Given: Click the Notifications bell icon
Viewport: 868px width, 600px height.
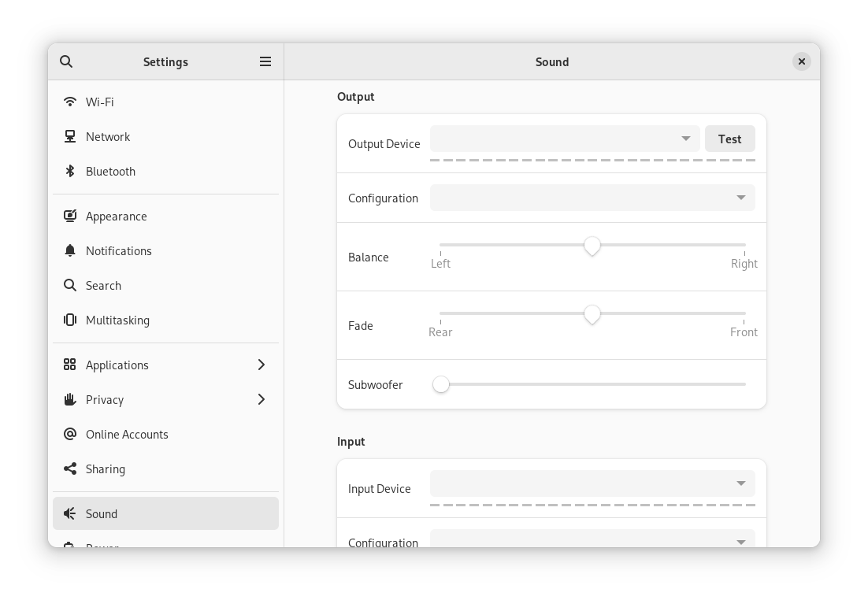Looking at the screenshot, I should (70, 250).
